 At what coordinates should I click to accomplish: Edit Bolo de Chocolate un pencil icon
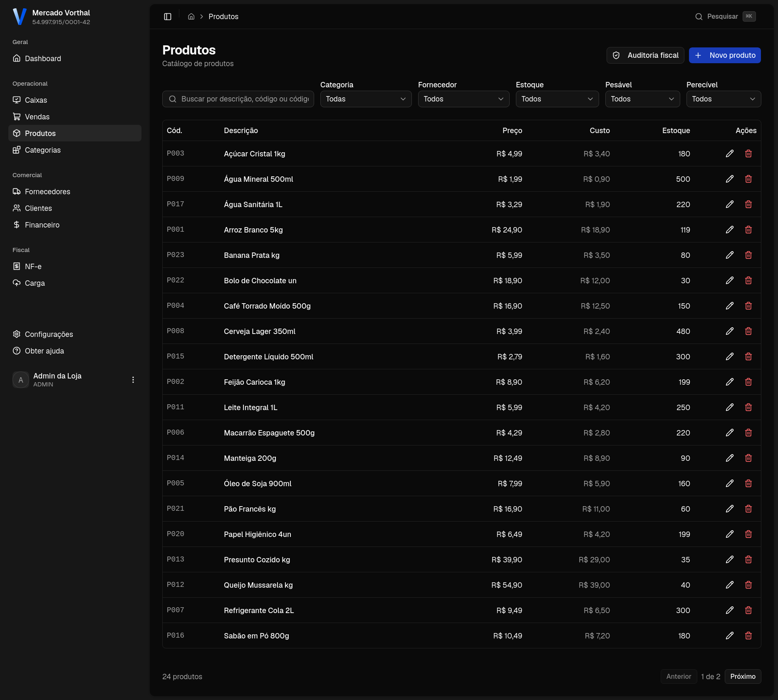point(730,281)
